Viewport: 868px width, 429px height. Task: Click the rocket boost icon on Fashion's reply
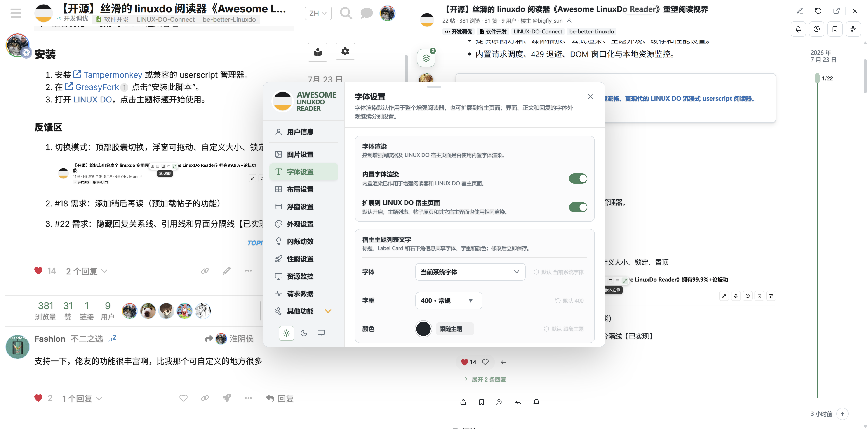[226, 398]
